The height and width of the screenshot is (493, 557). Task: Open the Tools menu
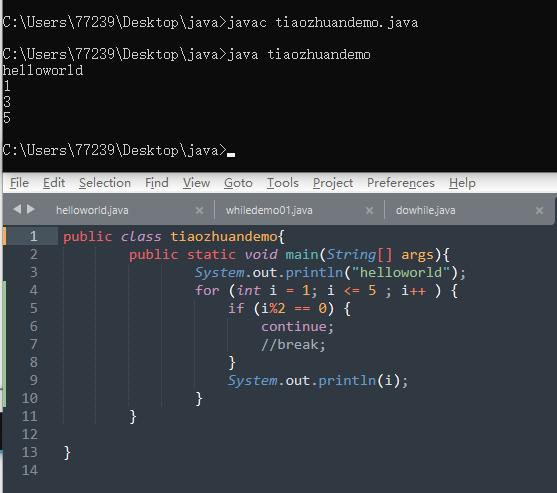pos(282,183)
